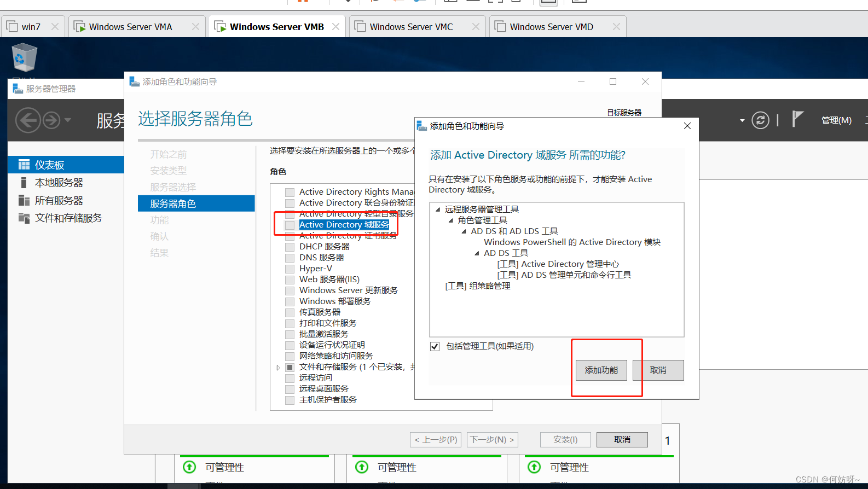Open the navigation history dropdown beside forward arrow
Image resolution: width=868 pixels, height=489 pixels.
pyautogui.click(x=68, y=120)
